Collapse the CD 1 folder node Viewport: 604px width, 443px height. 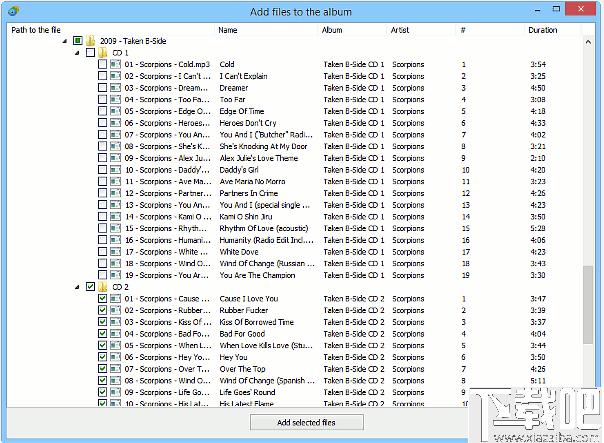pos(77,53)
